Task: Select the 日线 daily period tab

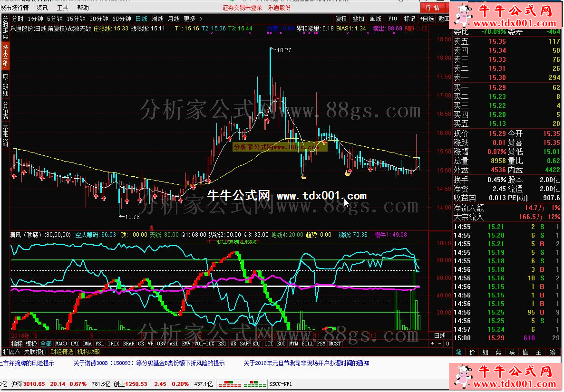Action: click(141, 19)
